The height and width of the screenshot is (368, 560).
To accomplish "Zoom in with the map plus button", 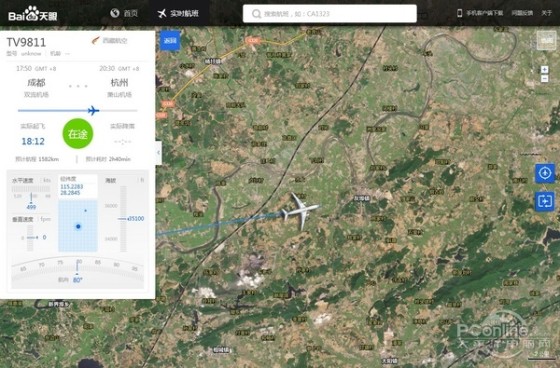I will 544,69.
